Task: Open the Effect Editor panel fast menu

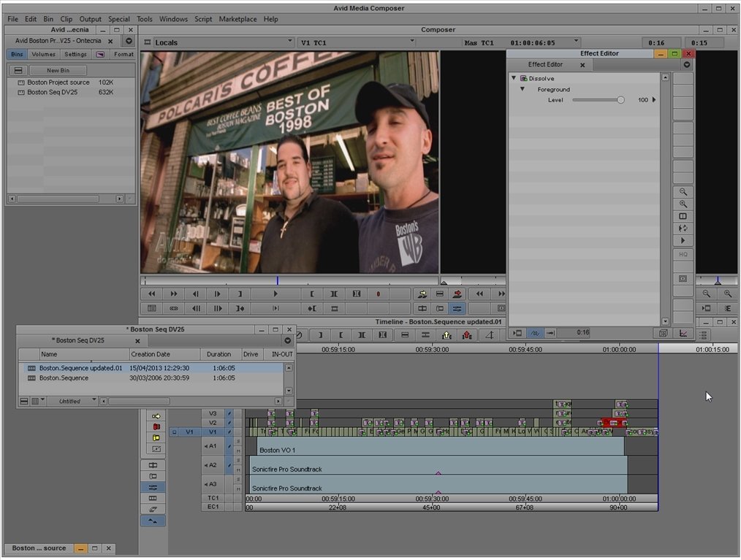Action: (x=687, y=65)
